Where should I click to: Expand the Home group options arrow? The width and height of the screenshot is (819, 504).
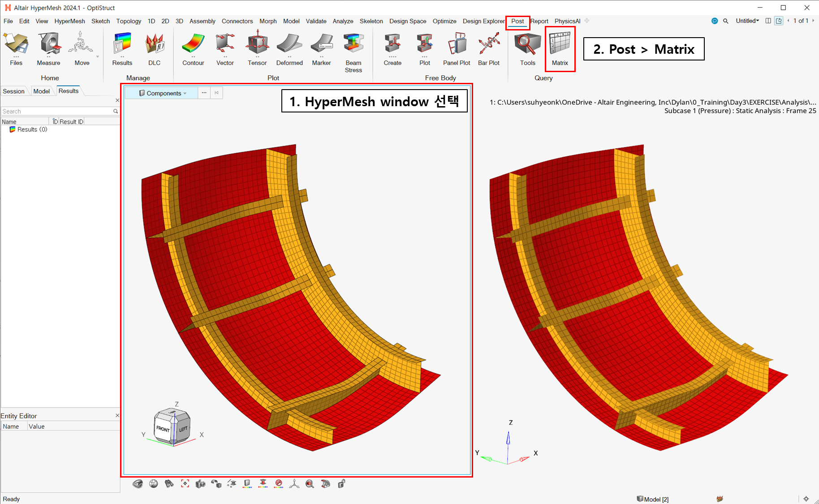[98, 57]
